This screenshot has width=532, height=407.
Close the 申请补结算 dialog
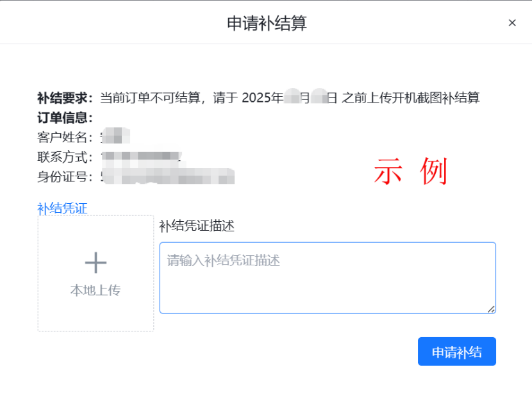point(512,23)
